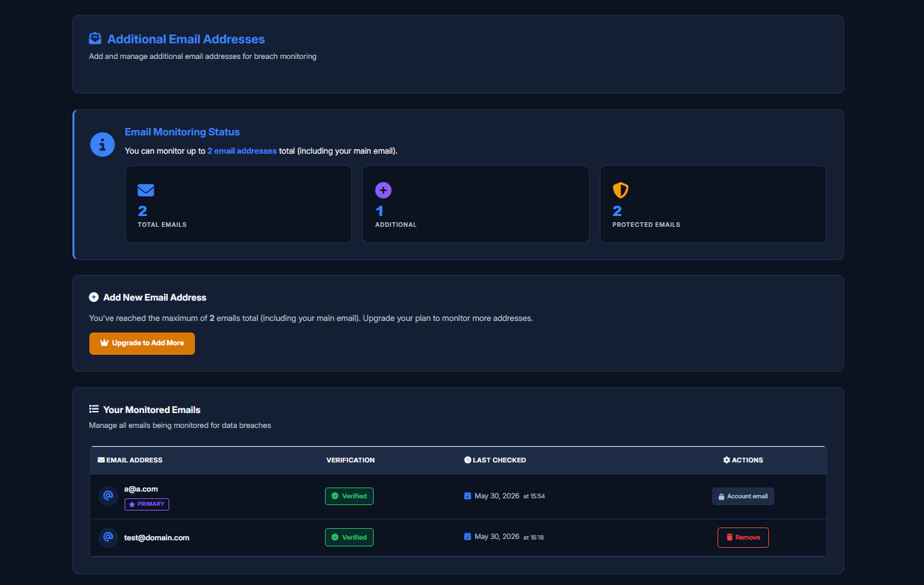Click the envelope icon in Email Address header
The height and width of the screenshot is (585, 924).
click(x=101, y=460)
